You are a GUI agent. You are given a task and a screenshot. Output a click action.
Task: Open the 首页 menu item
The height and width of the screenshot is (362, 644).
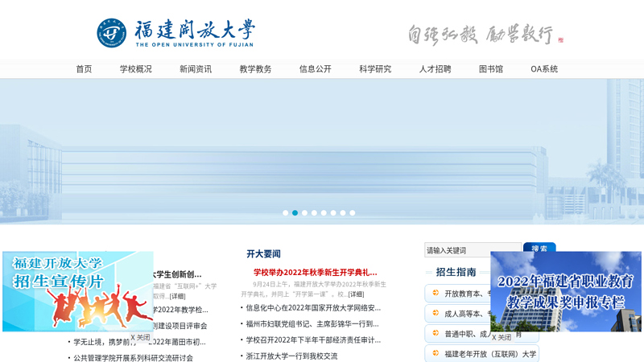84,69
